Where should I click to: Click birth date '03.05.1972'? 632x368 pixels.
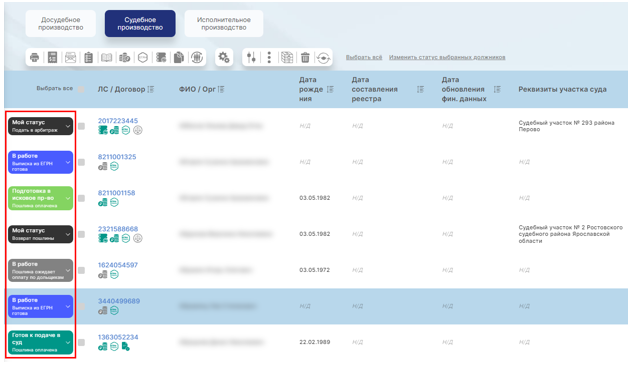tap(314, 270)
